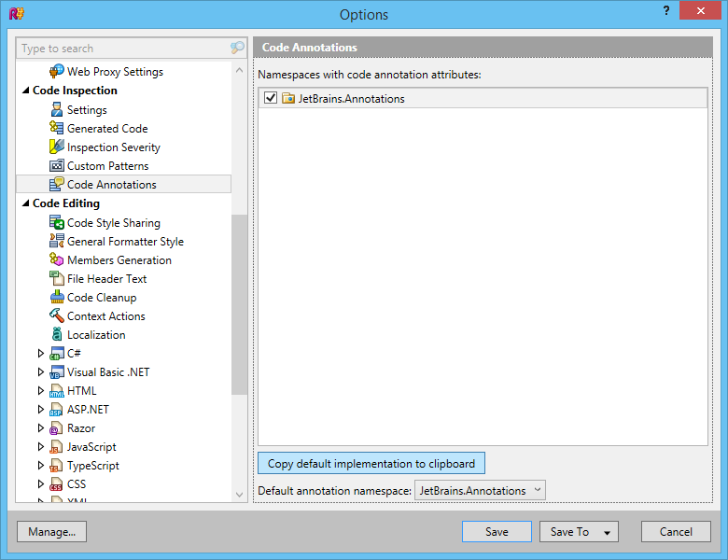Click the HTML file icon
728x560 pixels.
click(x=57, y=391)
